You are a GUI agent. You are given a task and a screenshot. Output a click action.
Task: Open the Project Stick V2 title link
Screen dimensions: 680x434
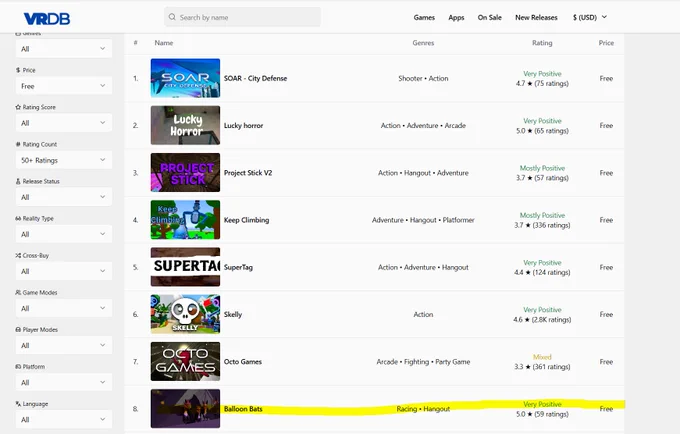pos(248,173)
